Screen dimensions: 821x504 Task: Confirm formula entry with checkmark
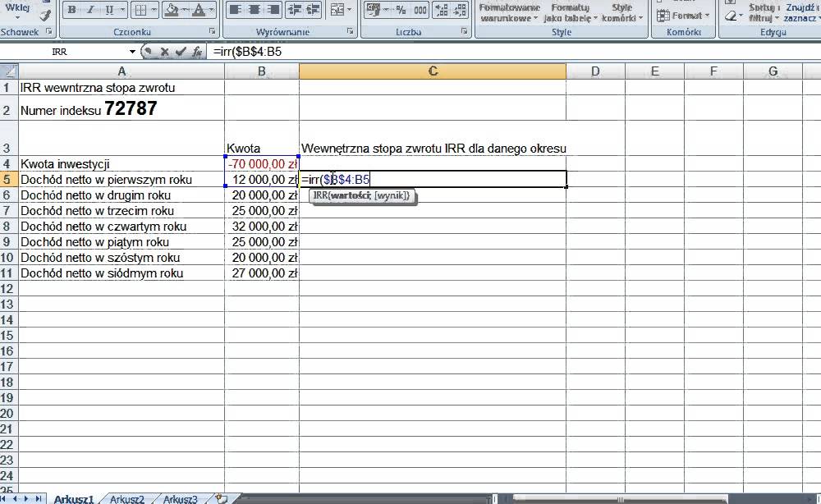point(181,51)
